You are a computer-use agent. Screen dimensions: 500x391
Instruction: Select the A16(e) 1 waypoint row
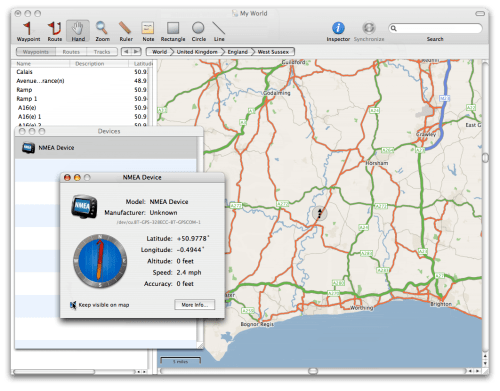80,117
